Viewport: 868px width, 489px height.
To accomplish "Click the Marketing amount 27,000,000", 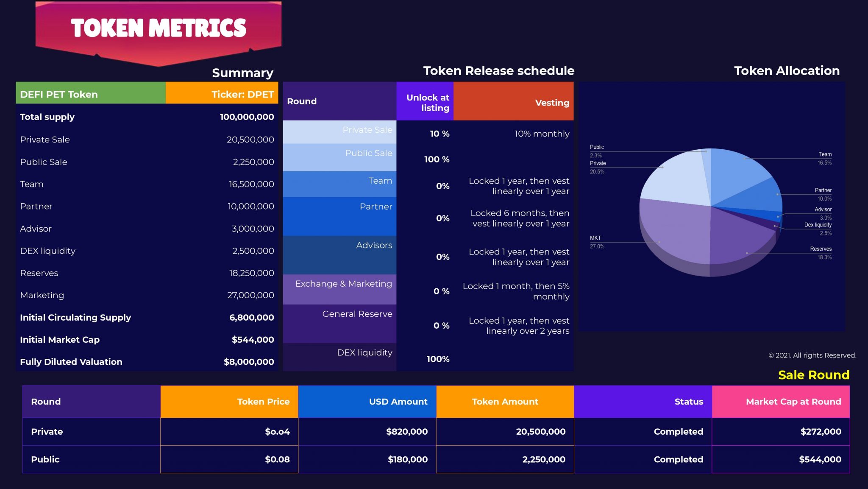I will 250,295.
